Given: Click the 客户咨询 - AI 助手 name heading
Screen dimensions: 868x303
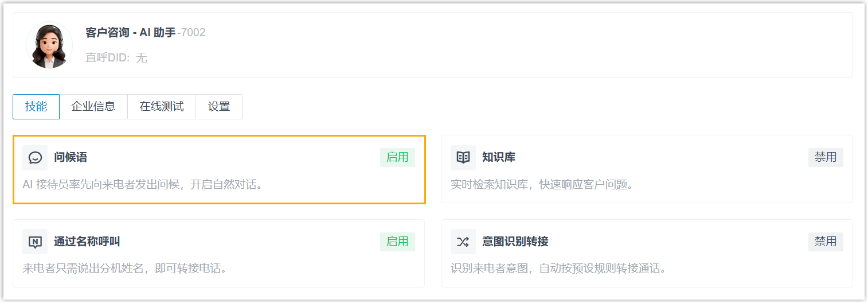Looking at the screenshot, I should coord(131,33).
